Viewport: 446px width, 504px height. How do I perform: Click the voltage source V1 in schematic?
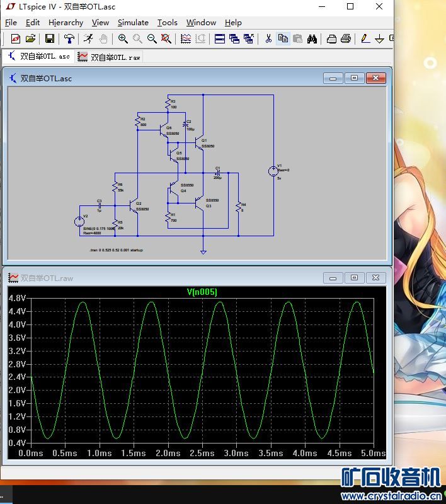tap(273, 171)
